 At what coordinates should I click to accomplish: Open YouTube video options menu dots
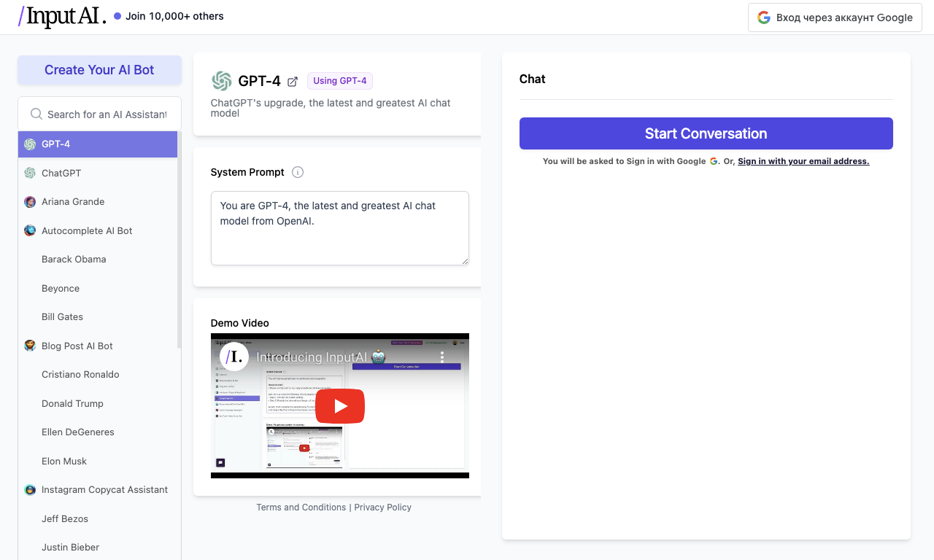click(x=441, y=357)
